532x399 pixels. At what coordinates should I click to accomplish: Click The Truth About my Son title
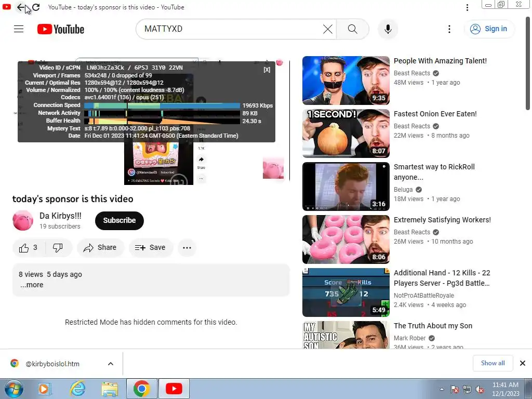pyautogui.click(x=433, y=326)
